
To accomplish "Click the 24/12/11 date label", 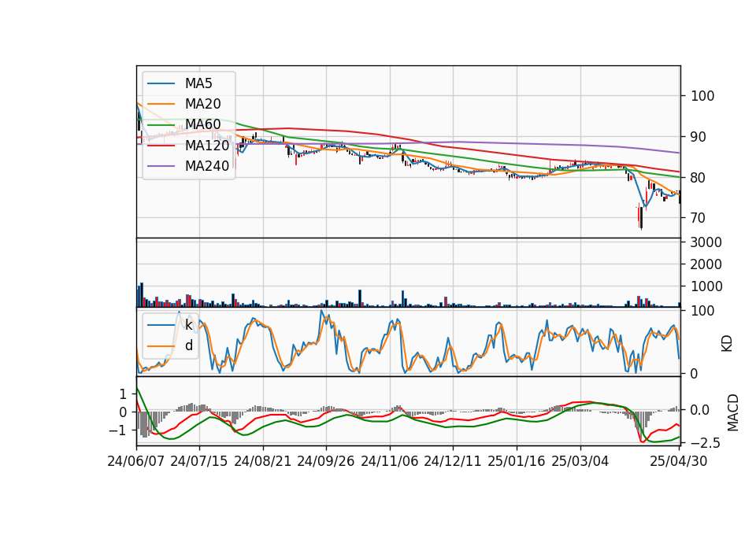I will click(453, 462).
